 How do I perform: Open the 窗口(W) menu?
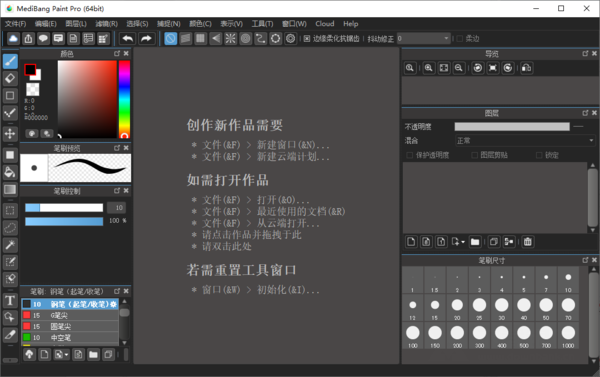[294, 24]
